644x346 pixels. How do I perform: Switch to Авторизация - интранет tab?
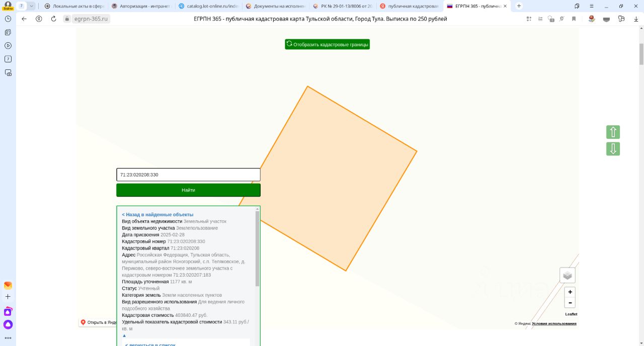pos(141,6)
